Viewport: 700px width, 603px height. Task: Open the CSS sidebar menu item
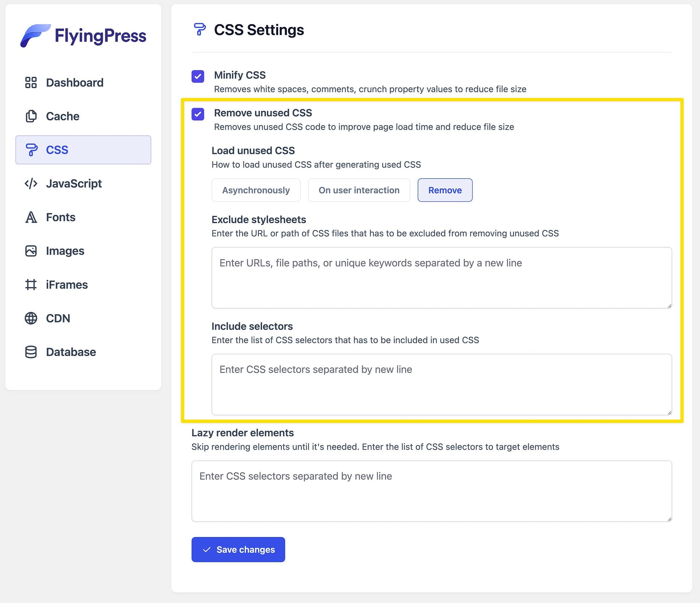83,150
